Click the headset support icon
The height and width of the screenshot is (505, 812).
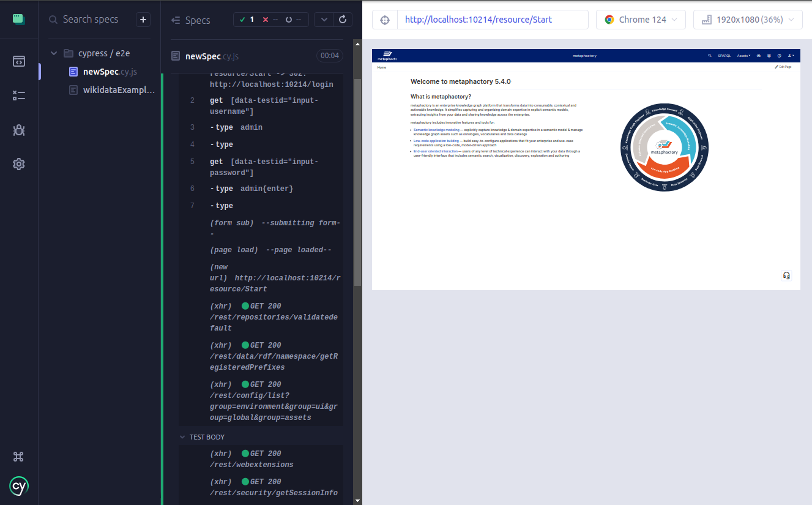pos(786,275)
